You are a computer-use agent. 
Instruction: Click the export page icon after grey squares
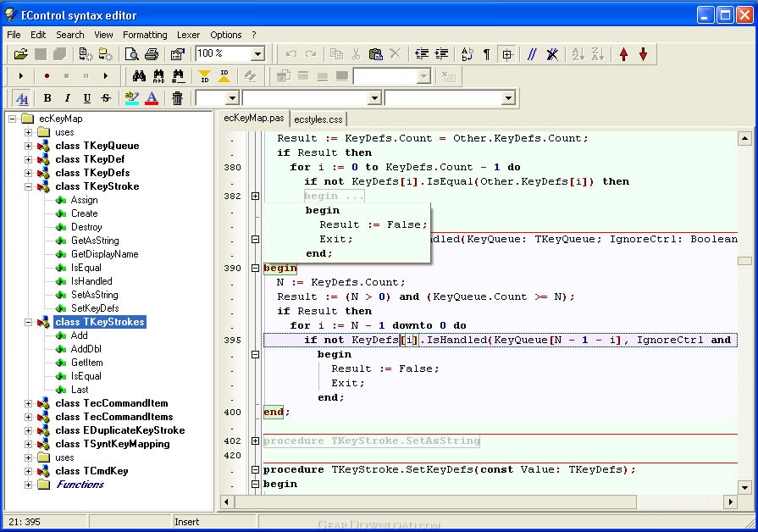tap(86, 54)
